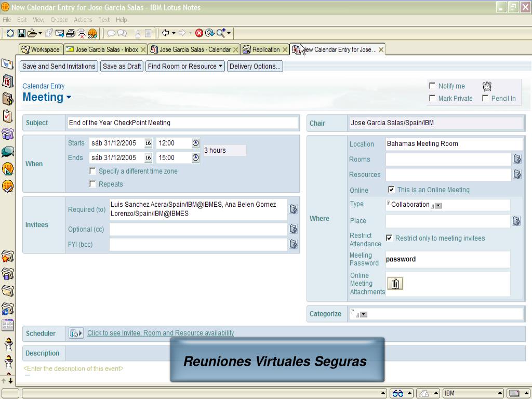Click the red Stop toolbar icon

tap(199, 33)
